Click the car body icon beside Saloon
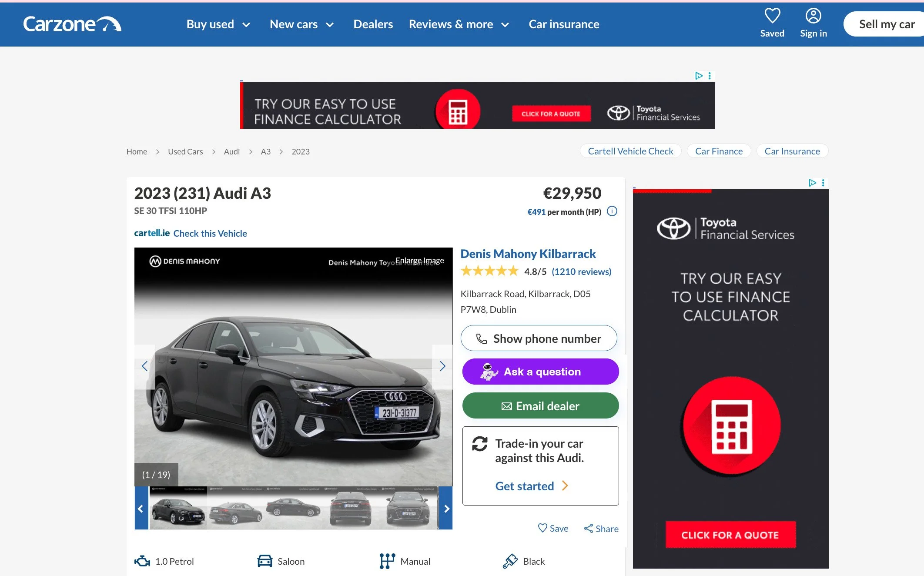The height and width of the screenshot is (576, 924). [x=264, y=561]
